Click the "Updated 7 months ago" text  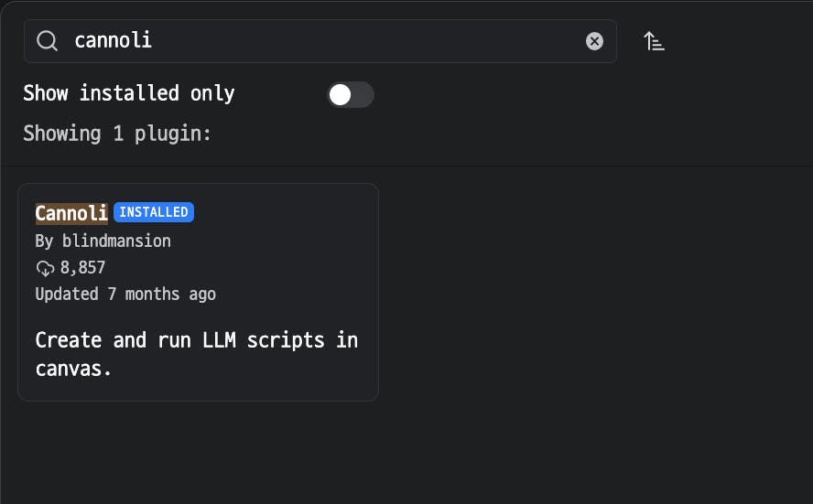(125, 294)
